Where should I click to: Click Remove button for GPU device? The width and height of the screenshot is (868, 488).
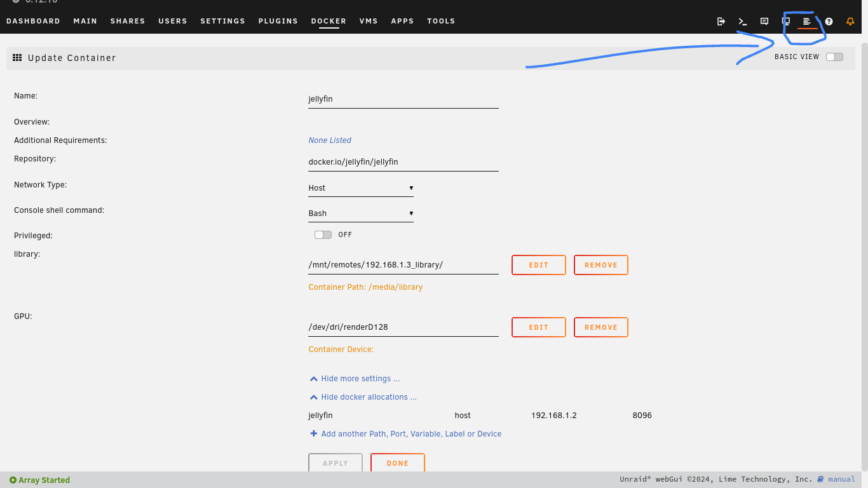(x=600, y=327)
